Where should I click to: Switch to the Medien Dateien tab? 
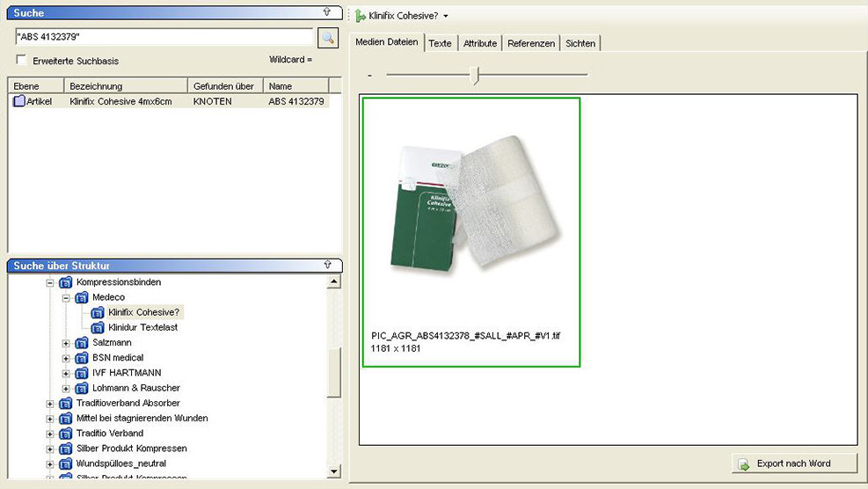coord(386,42)
